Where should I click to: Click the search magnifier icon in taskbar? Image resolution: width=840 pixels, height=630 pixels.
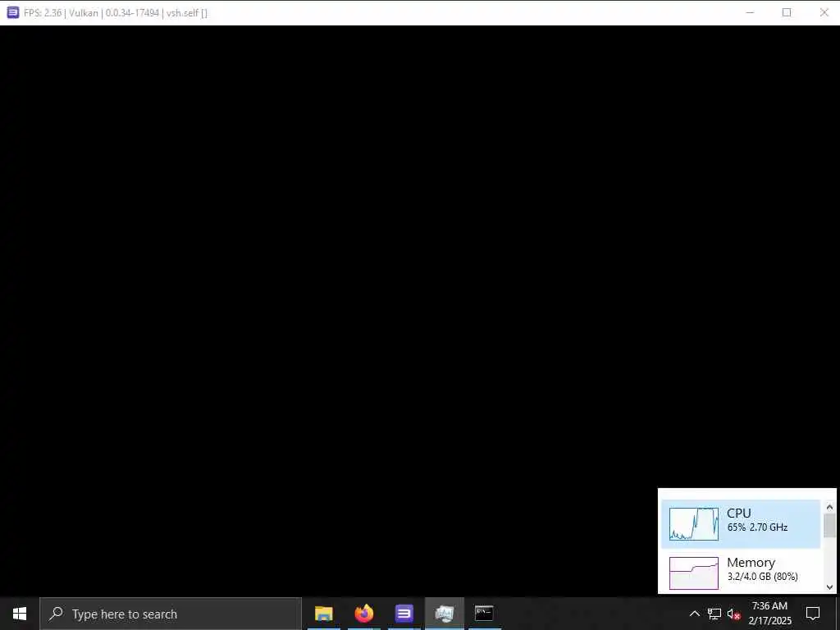tap(56, 614)
